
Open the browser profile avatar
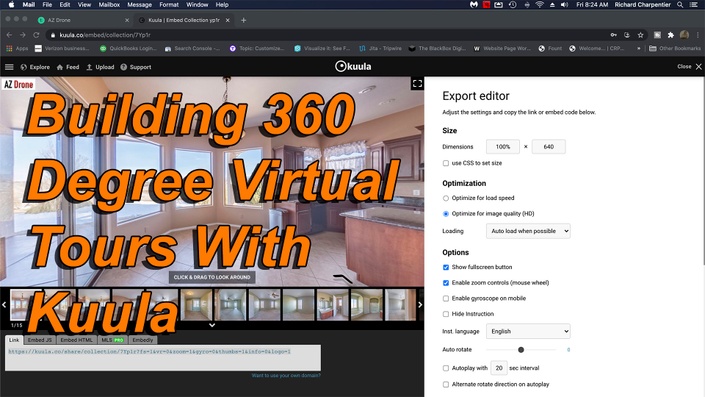click(684, 35)
